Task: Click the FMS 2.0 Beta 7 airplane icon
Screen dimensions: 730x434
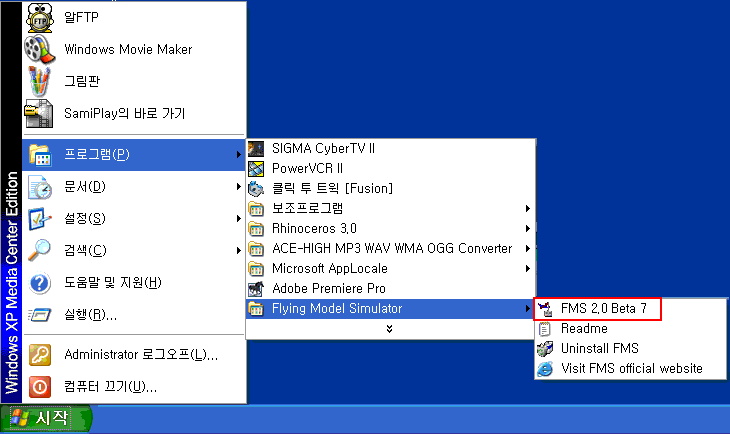Action: (545, 309)
